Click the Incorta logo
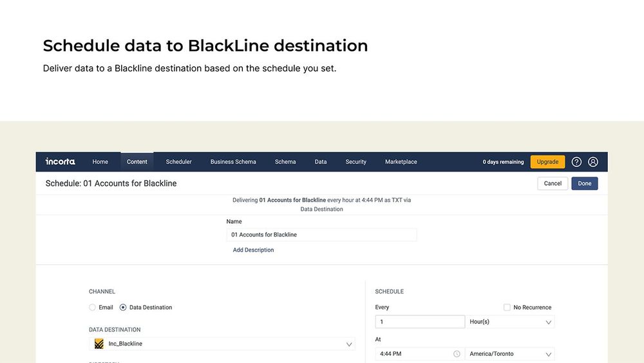The image size is (644, 363). click(60, 162)
